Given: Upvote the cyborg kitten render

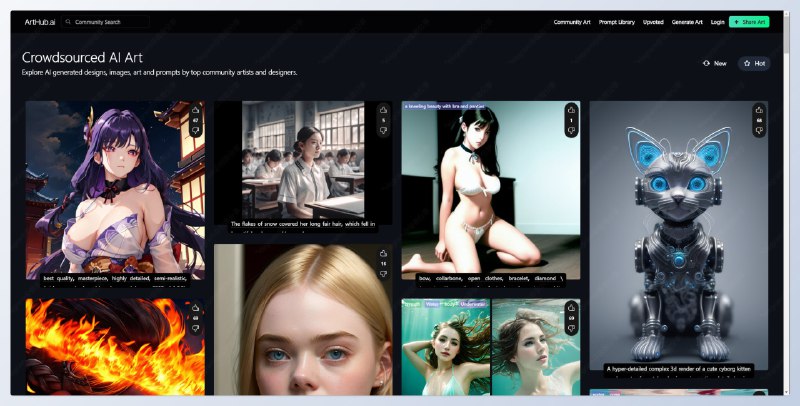Looking at the screenshot, I should coord(759,110).
